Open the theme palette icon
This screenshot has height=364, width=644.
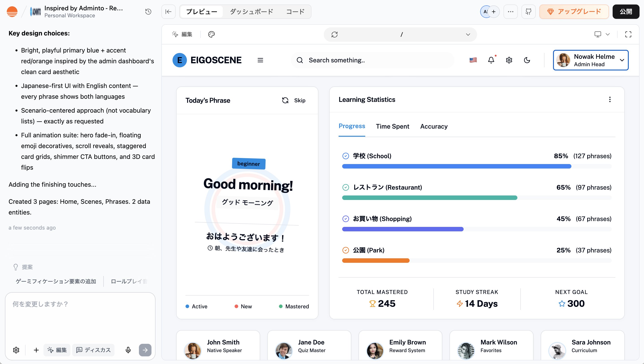[x=211, y=34]
